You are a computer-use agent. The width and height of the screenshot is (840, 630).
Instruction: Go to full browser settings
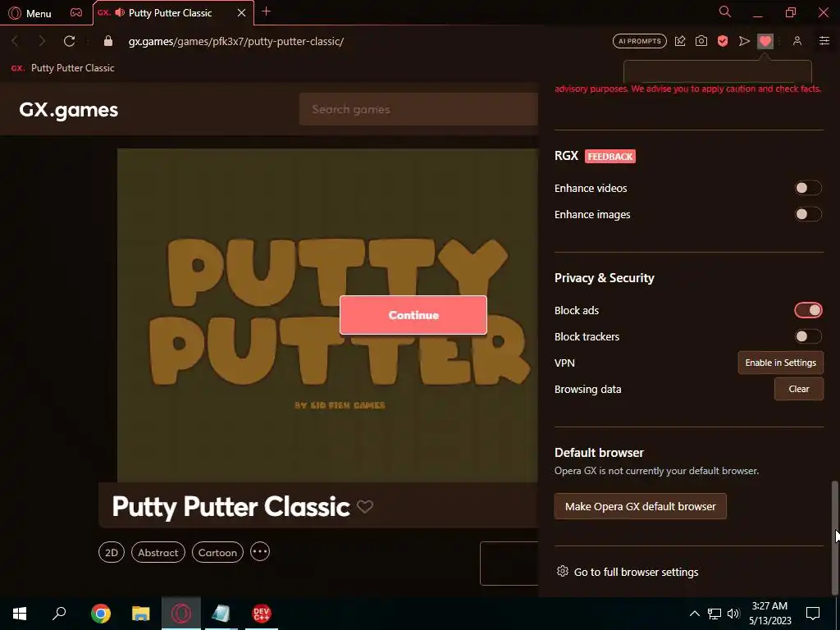click(x=628, y=572)
